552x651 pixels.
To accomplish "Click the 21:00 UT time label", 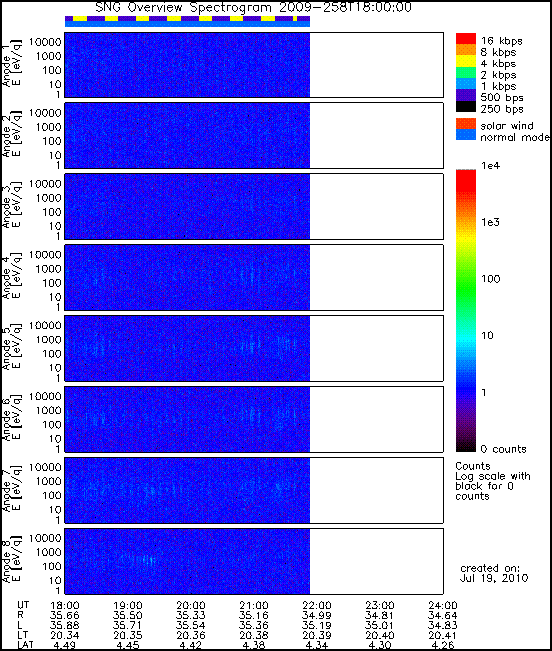I will point(254,606).
